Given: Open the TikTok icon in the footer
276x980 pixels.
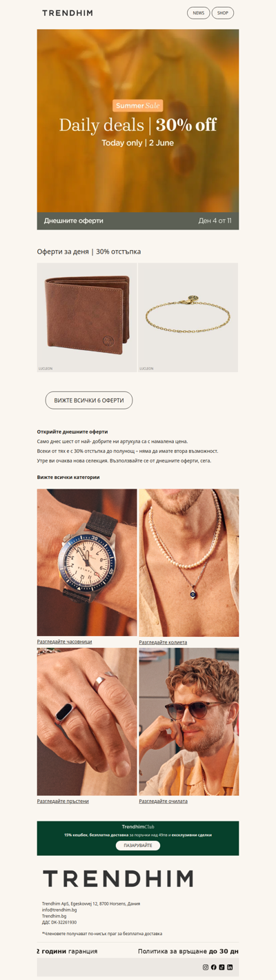Looking at the screenshot, I should click(x=222, y=968).
